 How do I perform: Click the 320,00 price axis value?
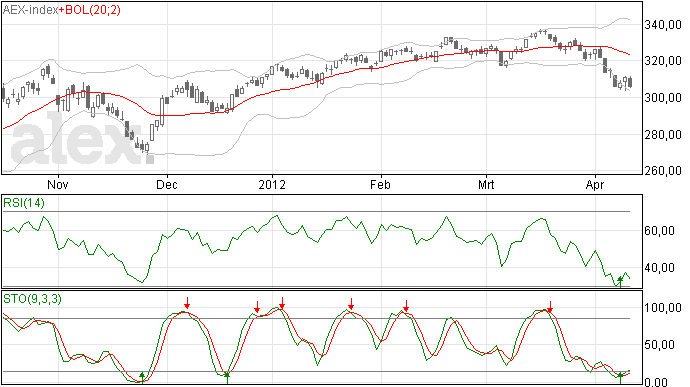click(x=663, y=61)
